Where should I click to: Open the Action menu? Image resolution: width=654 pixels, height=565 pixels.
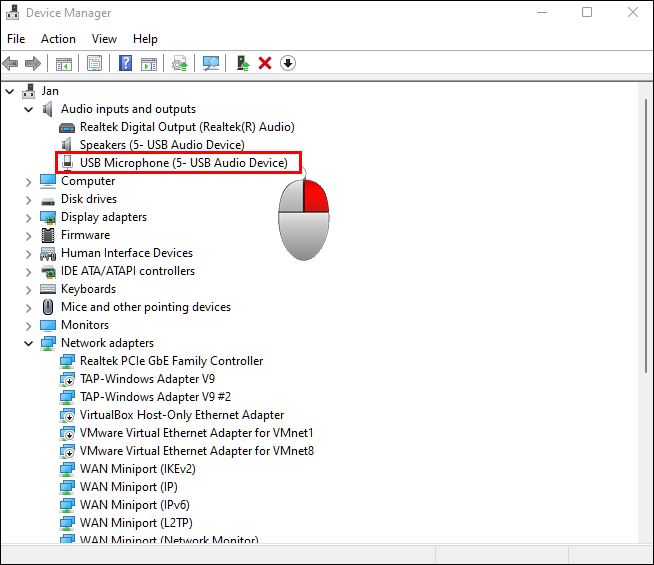(x=58, y=39)
